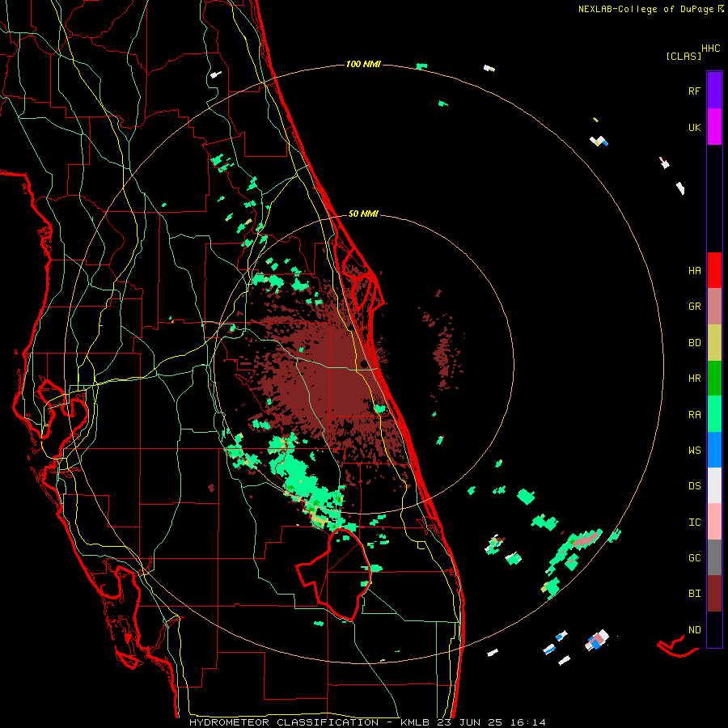Image resolution: width=728 pixels, height=728 pixels.
Task: Click the 100 NMI range ring label
Action: tap(363, 64)
